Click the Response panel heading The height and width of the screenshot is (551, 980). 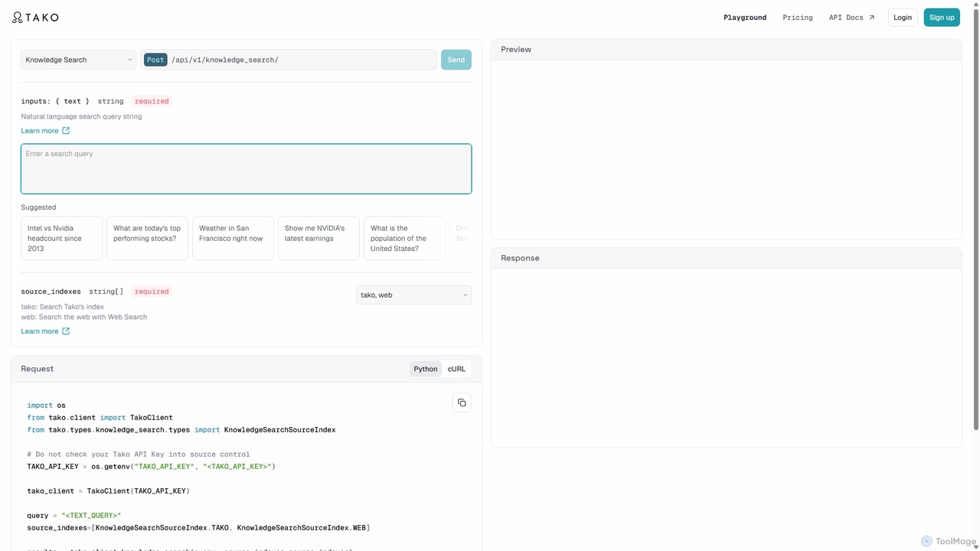pos(521,258)
